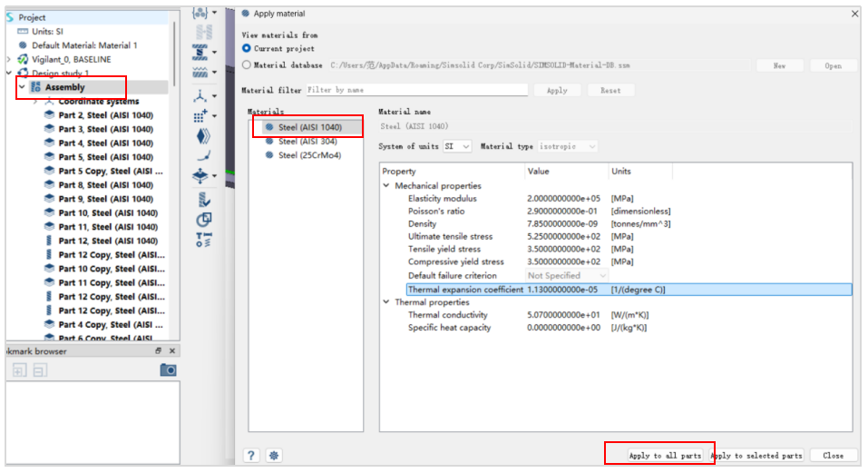The image size is (868, 473).
Task: Click the Project root S icon
Action: click(x=10, y=17)
